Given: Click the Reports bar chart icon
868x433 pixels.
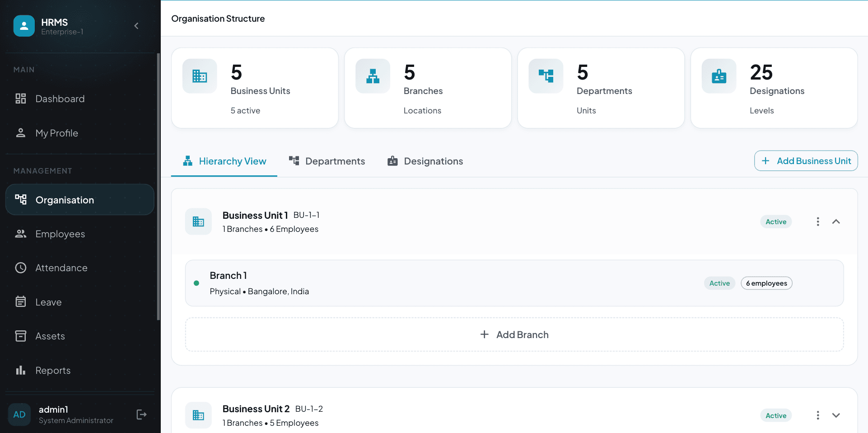Looking at the screenshot, I should pyautogui.click(x=21, y=370).
